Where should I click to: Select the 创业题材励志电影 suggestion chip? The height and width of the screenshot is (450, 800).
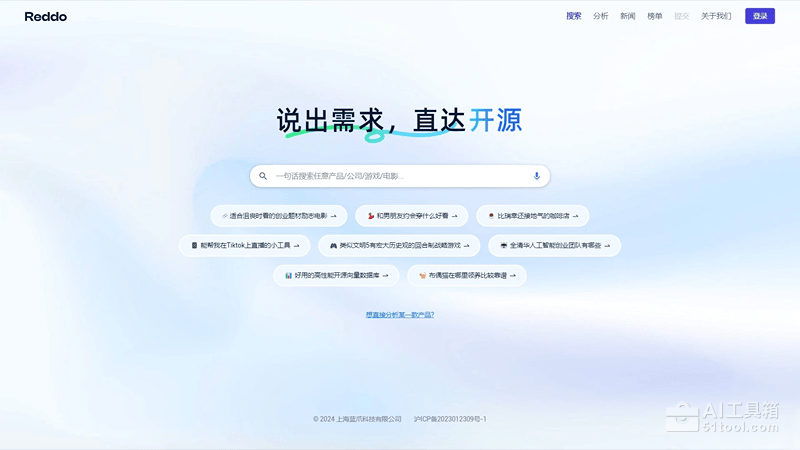(279, 216)
